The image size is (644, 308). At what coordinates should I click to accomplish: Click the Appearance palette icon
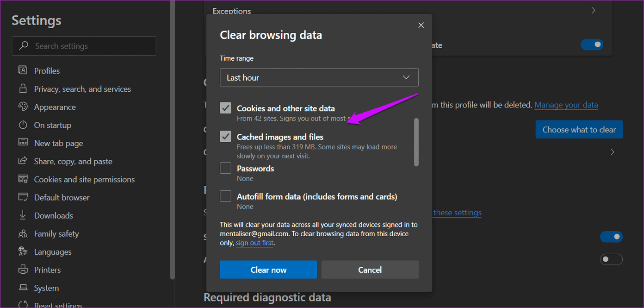23,107
